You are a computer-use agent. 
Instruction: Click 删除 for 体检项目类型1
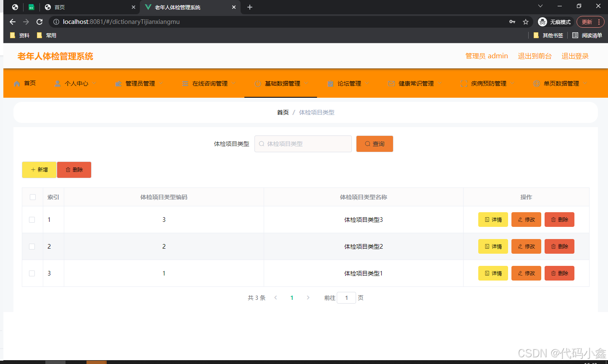tap(559, 273)
